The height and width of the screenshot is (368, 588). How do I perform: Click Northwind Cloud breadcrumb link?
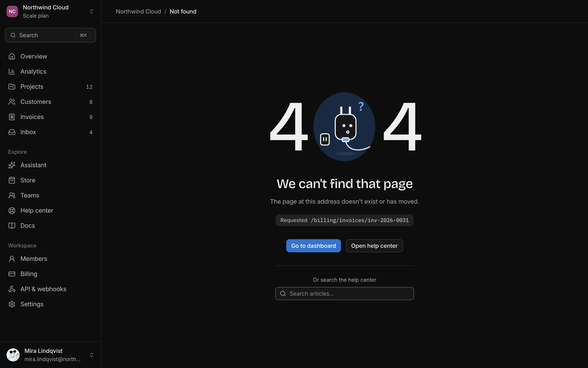coord(138,11)
